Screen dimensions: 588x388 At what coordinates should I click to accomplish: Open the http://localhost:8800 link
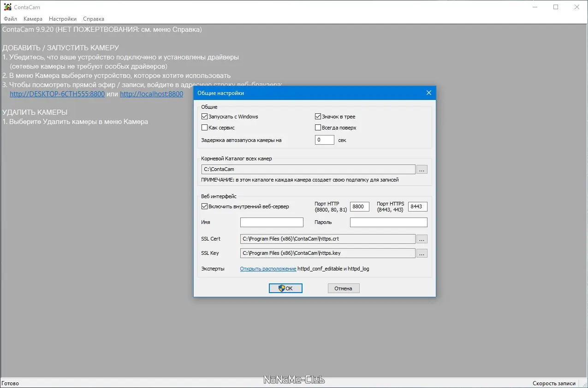pyautogui.click(x=151, y=94)
